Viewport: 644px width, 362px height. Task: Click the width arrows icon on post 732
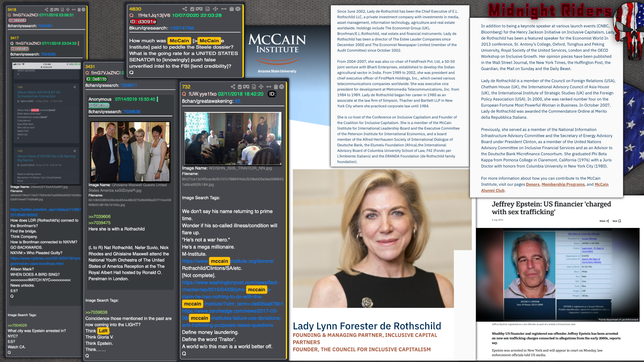tap(269, 87)
